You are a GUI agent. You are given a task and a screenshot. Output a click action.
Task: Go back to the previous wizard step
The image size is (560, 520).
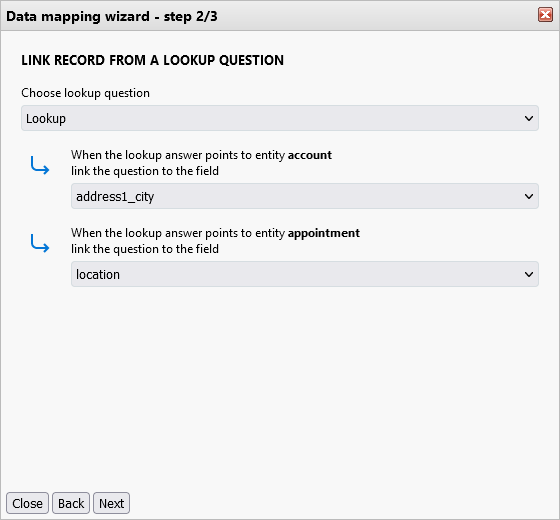[71, 503]
